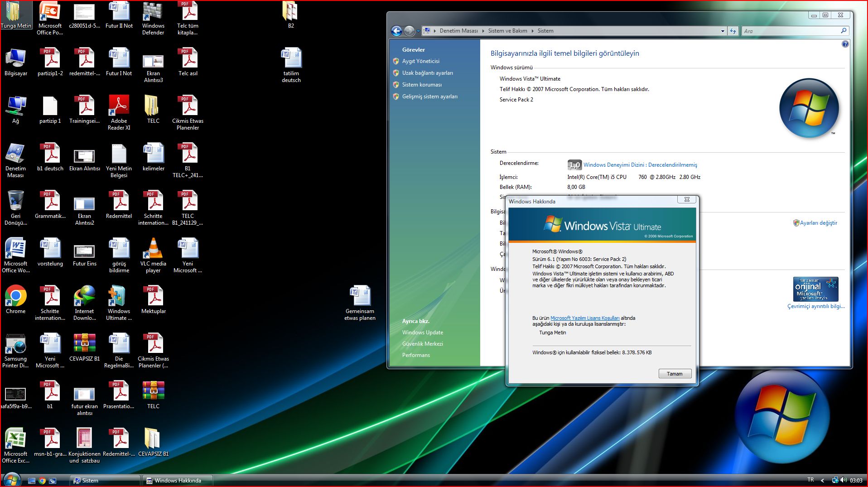This screenshot has height=487, width=868.
Task: Launch VLC media player from desktop
Action: click(153, 256)
